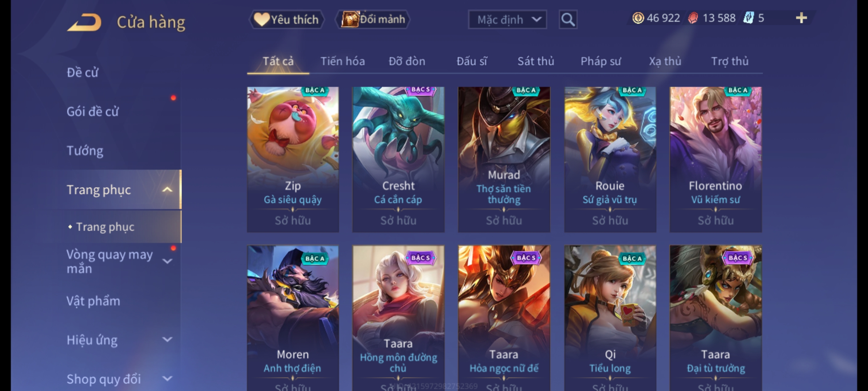Select the Florentino Vũ kiếm sư skin
The image size is (868, 391).
[x=716, y=159]
